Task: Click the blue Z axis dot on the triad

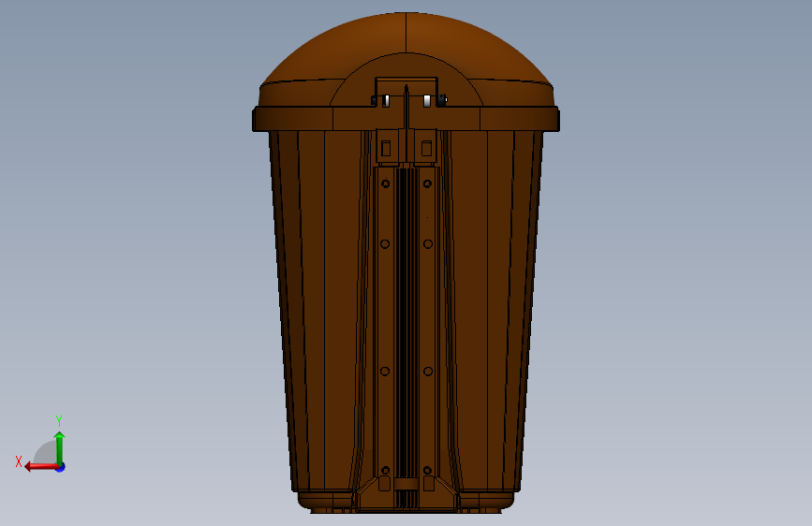Action: (x=61, y=467)
